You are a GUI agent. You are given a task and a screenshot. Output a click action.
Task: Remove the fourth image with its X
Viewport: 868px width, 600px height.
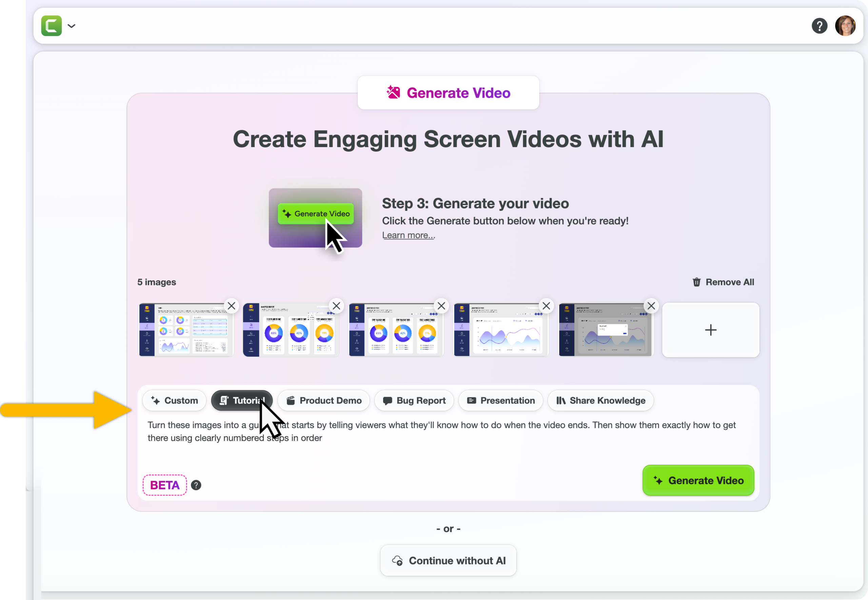tap(546, 306)
